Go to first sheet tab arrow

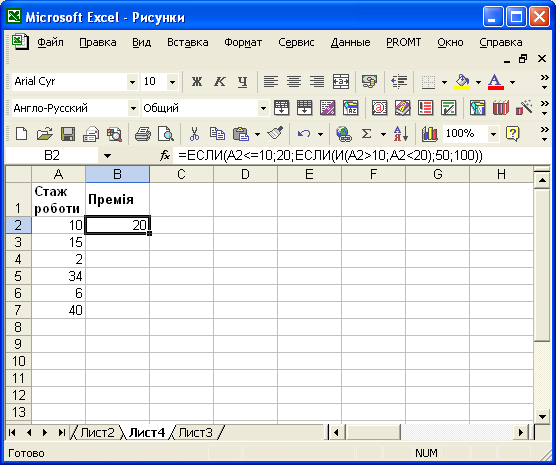[13, 433]
